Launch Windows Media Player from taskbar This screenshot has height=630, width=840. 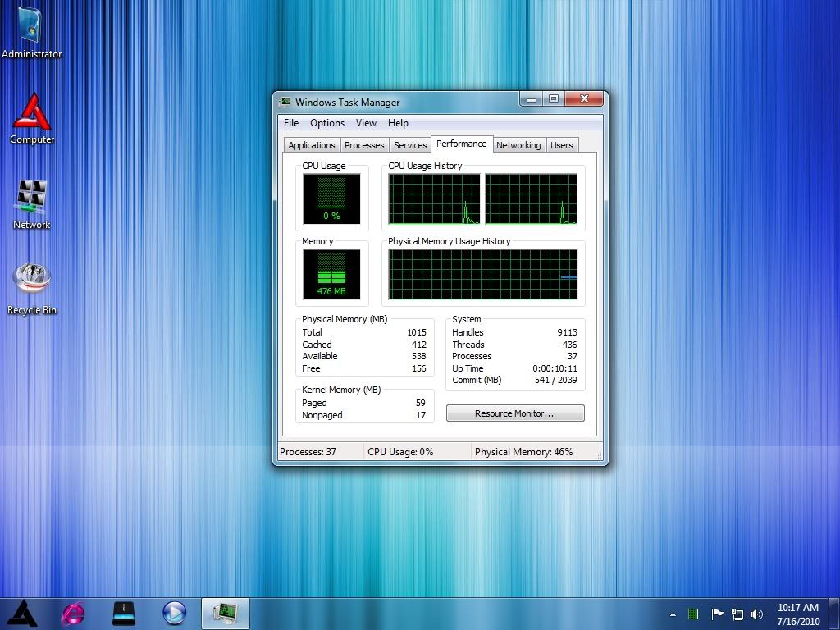tap(174, 614)
